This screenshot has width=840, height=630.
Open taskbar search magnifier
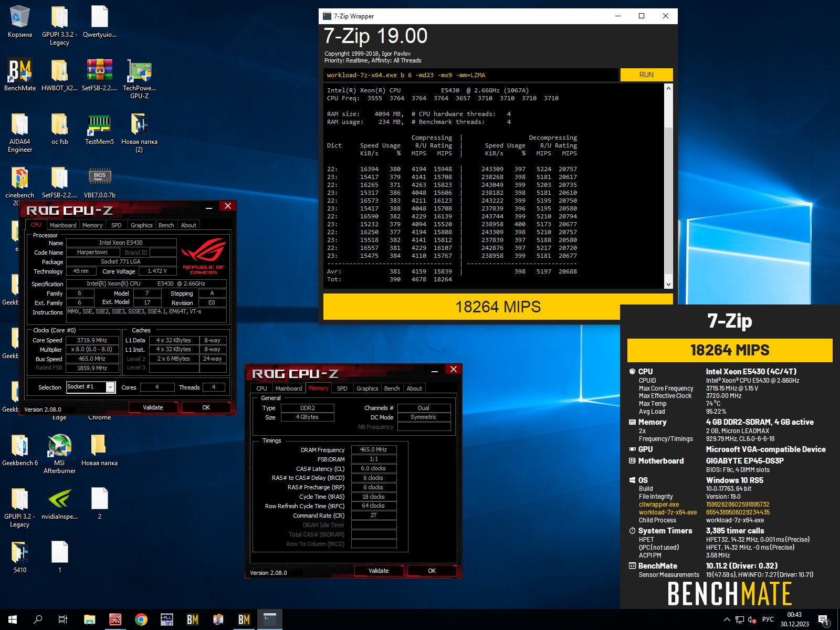click(38, 619)
